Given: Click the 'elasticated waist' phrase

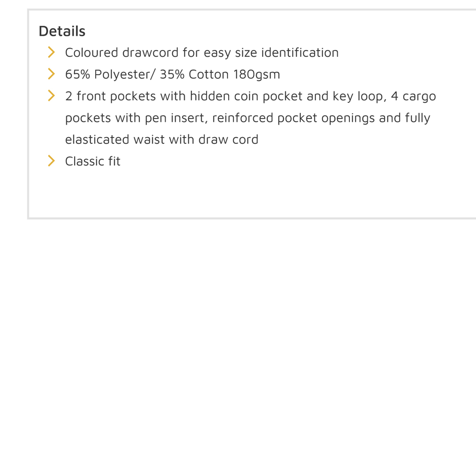Looking at the screenshot, I should pos(115,139).
